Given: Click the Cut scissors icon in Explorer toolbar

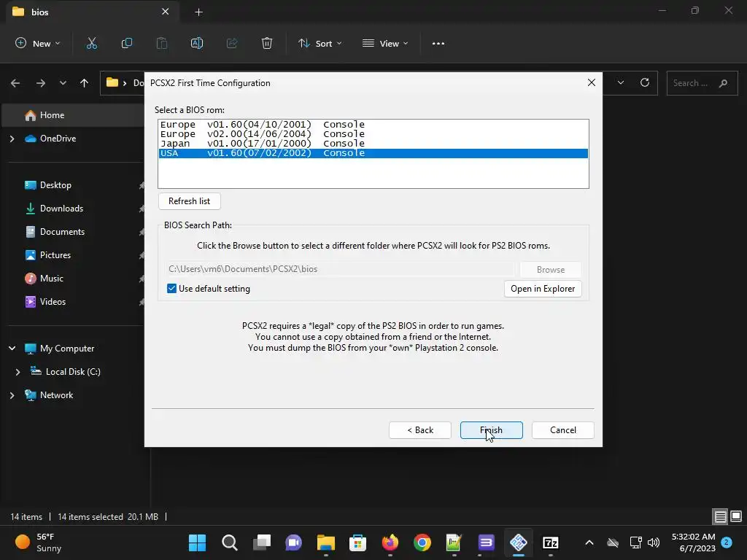Looking at the screenshot, I should tap(91, 43).
